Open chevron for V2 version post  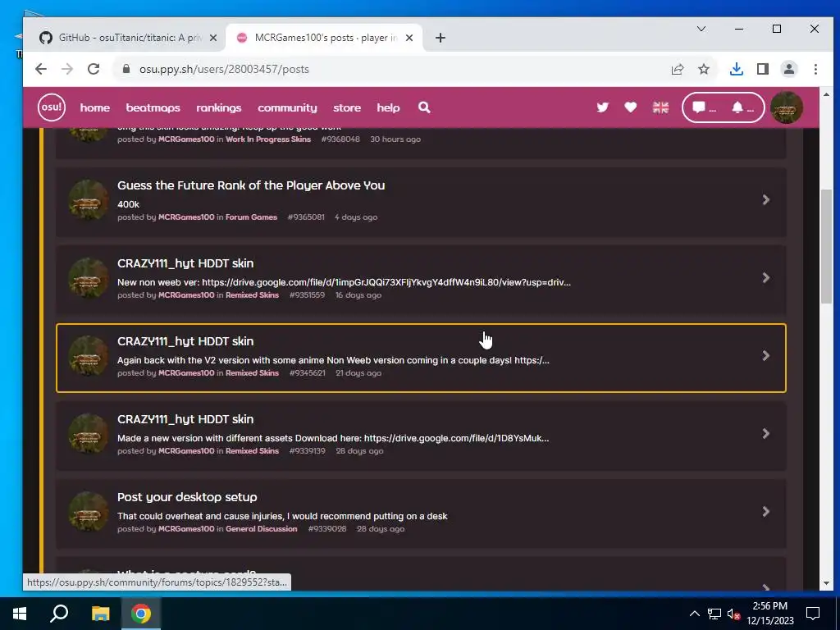point(766,356)
